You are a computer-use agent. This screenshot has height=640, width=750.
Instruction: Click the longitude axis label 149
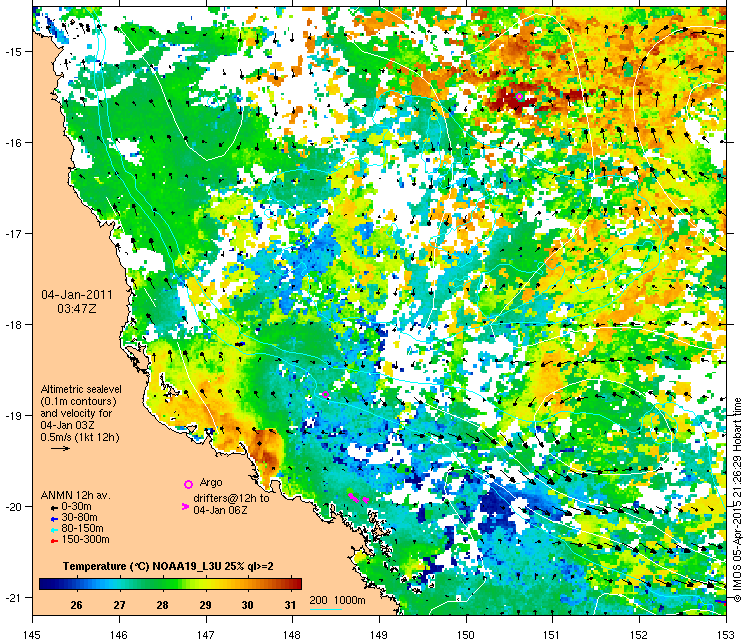(x=379, y=634)
